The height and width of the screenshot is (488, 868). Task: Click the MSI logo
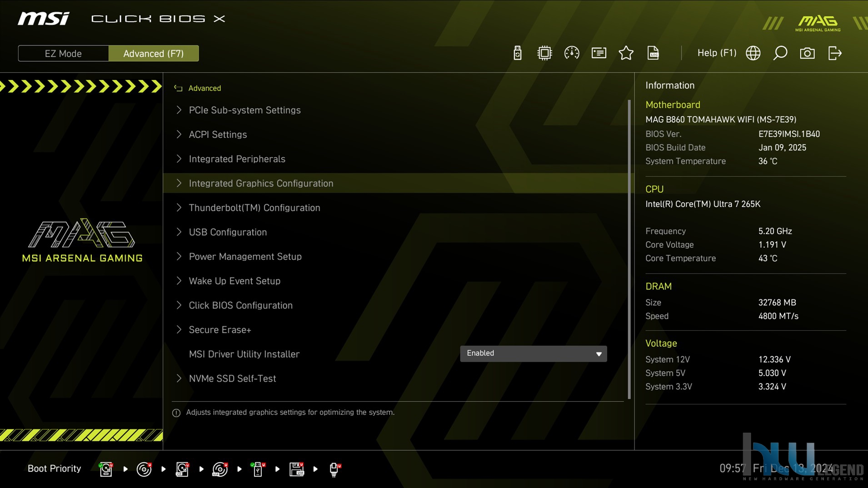click(x=44, y=19)
